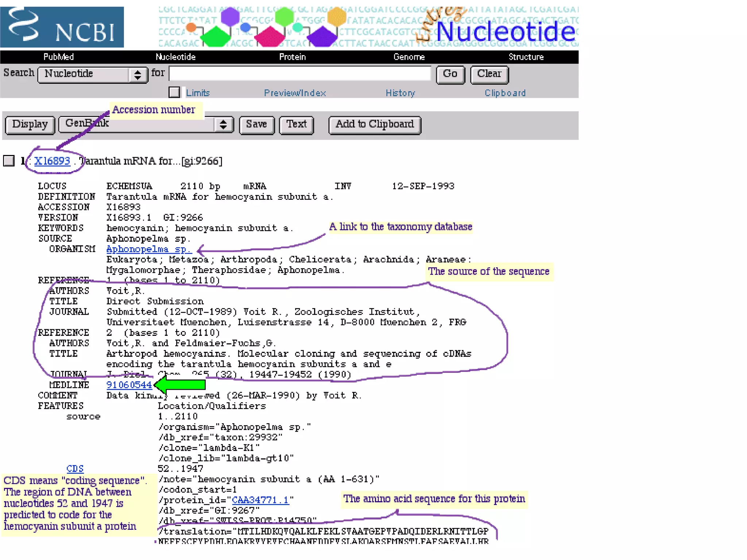Image resolution: width=747 pixels, height=560 pixels.
Task: Open the PubMed tab in the black bar
Action: [58, 57]
